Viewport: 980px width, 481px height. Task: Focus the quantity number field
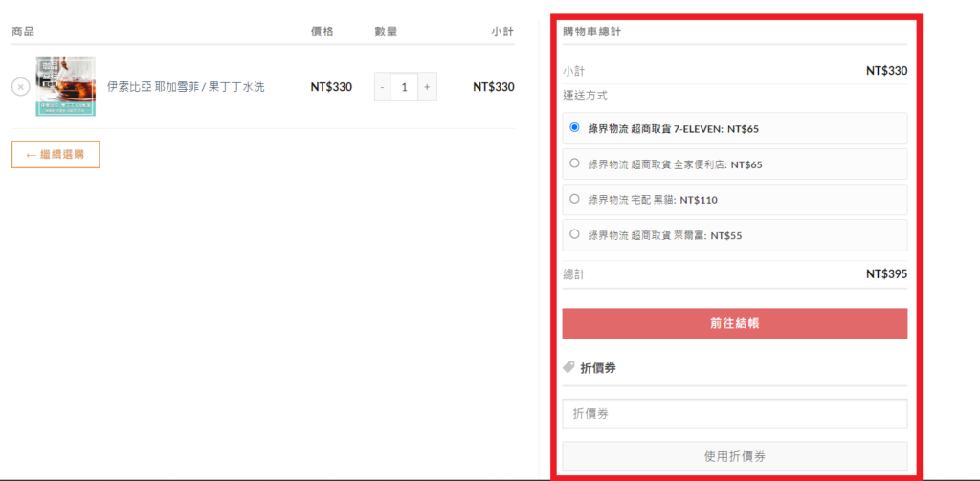coord(405,87)
